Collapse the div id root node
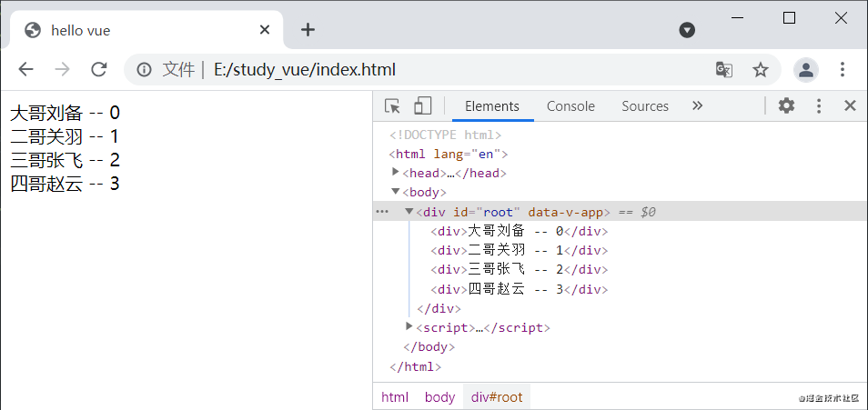 (409, 211)
